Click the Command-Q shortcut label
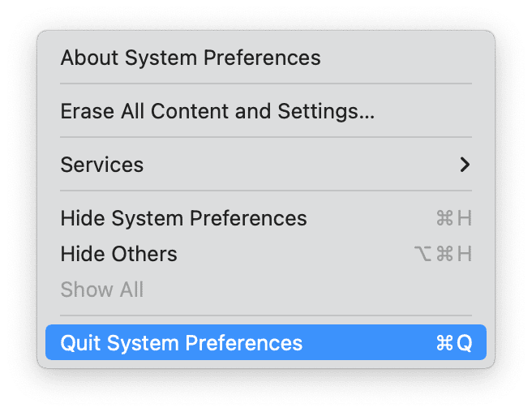This screenshot has width=532, height=412. click(454, 343)
